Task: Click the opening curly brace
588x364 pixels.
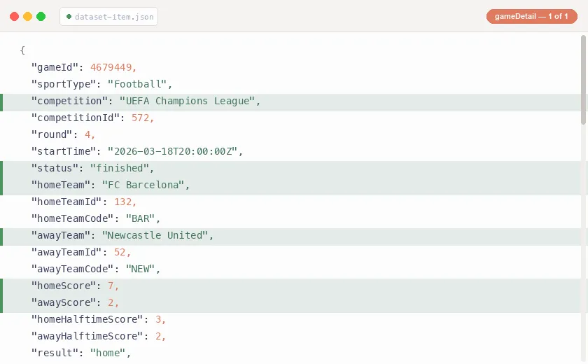Action: (22, 50)
